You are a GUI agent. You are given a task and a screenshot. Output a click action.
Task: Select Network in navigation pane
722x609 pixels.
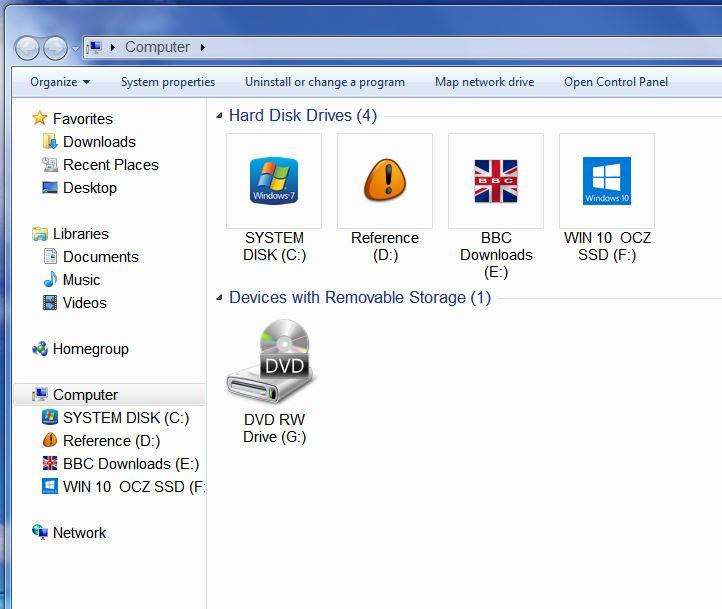pyautogui.click(x=79, y=533)
